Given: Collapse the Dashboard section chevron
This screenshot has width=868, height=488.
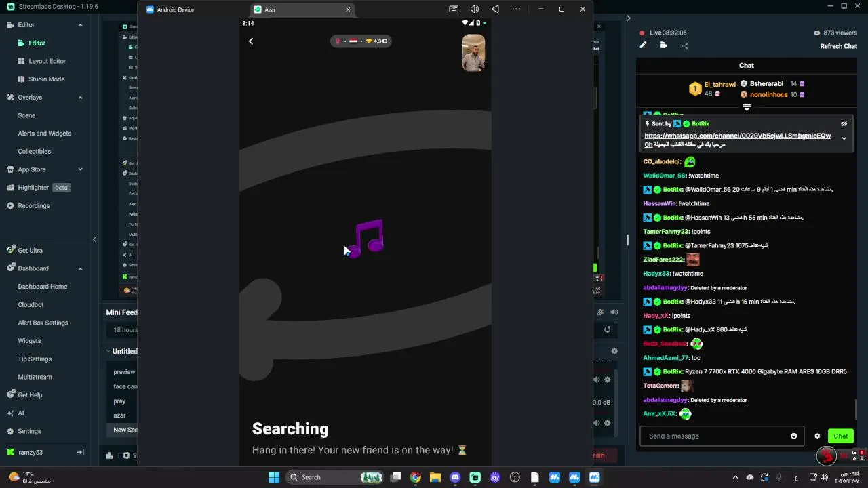Looking at the screenshot, I should [x=80, y=268].
